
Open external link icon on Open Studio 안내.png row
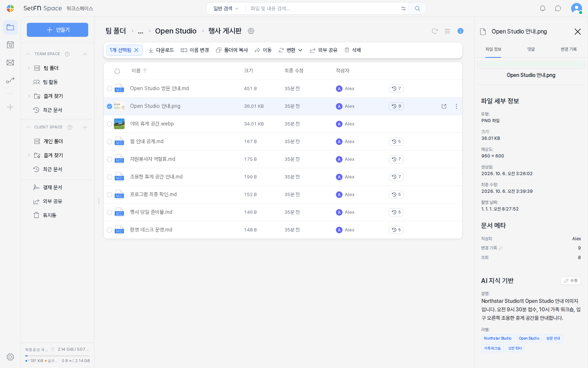pyautogui.click(x=444, y=106)
